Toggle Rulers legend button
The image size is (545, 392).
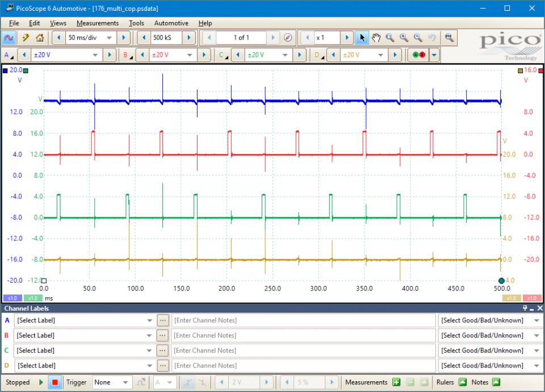pyautogui.click(x=463, y=382)
